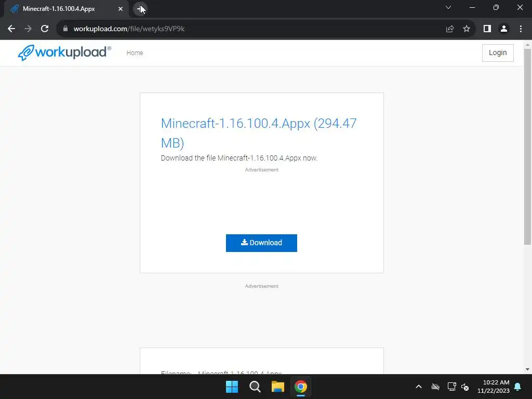
Task: Click the page vertical scrollbar thumb
Action: coord(527,146)
